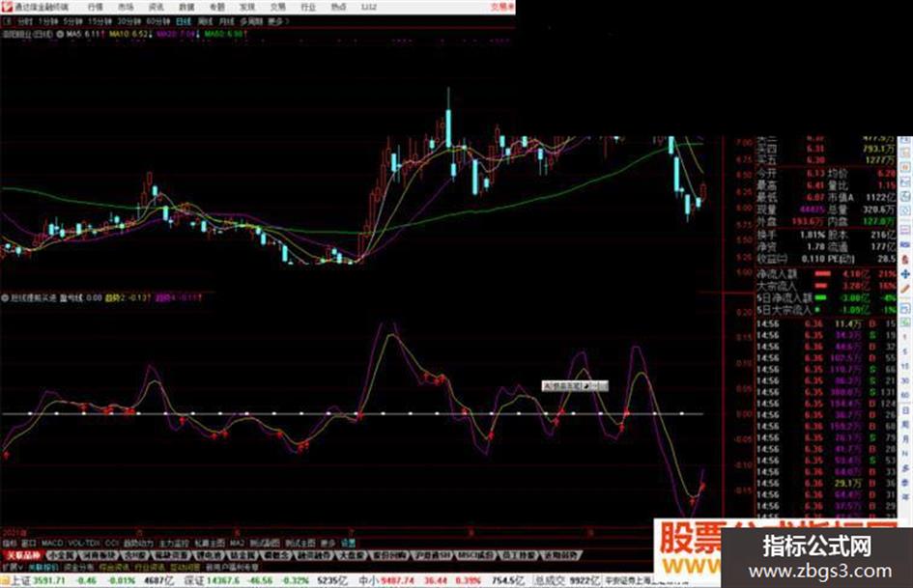Select the 大盘股 related sector tab

point(350,555)
